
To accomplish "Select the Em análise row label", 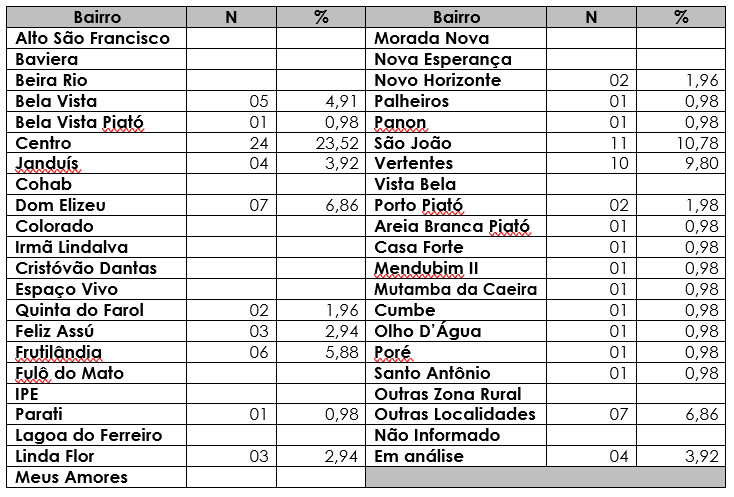I will click(x=419, y=456).
